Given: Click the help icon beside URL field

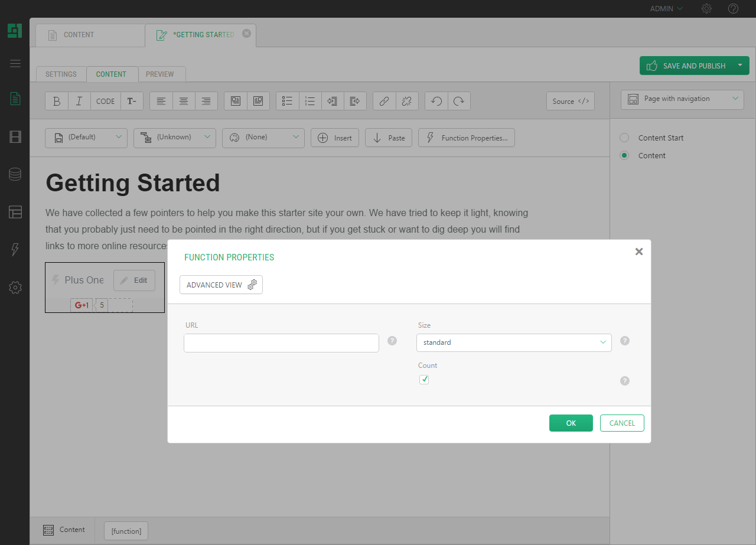Looking at the screenshot, I should (x=392, y=341).
